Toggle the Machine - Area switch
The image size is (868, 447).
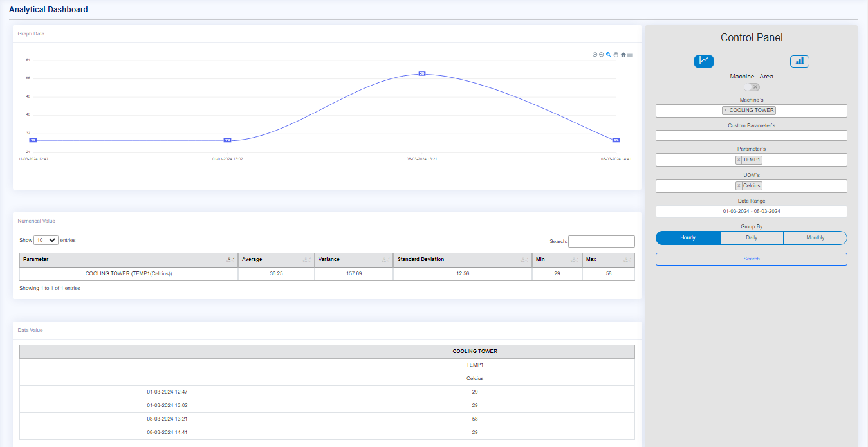click(752, 87)
